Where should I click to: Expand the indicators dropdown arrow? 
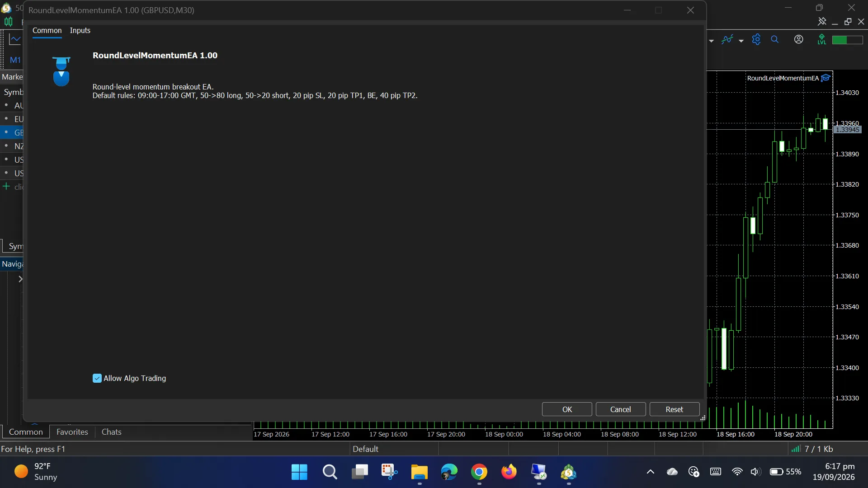click(x=741, y=41)
